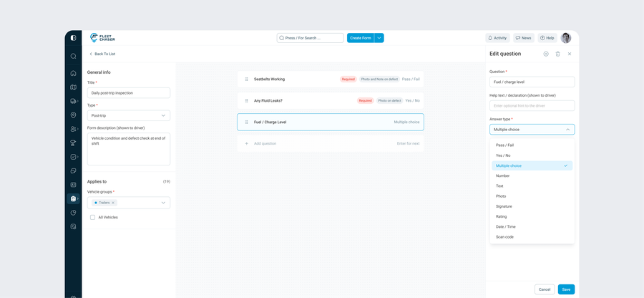Choose Scan code answer type
Viewport: 644px width, 298px height.
click(532, 237)
